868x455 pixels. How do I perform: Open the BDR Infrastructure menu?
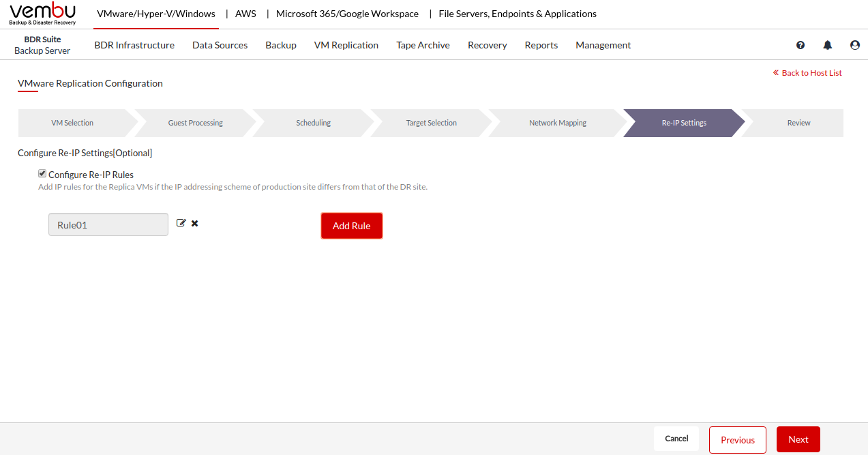point(134,45)
